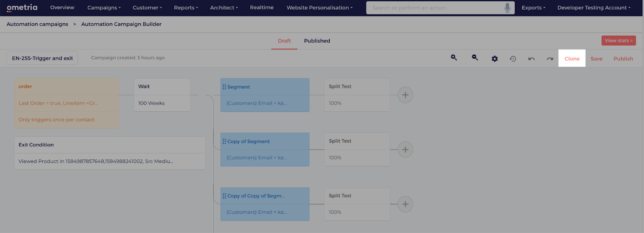This screenshot has width=644, height=233.
Task: Redo change with redo arrow
Action: point(550,59)
